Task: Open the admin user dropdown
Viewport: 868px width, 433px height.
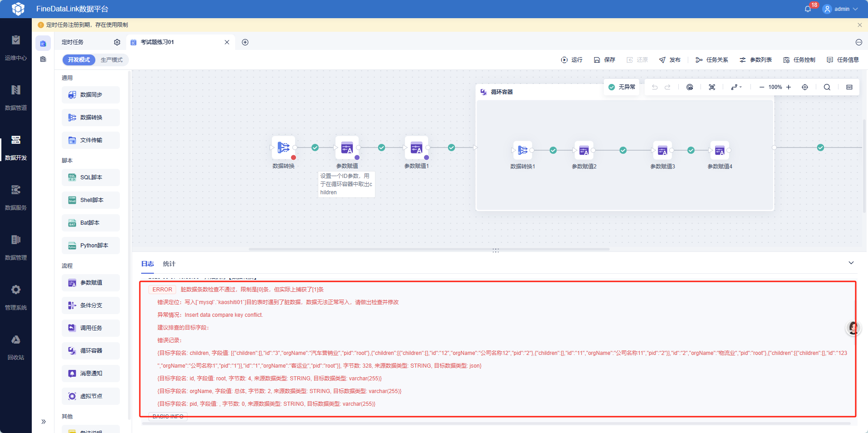Action: 840,9
